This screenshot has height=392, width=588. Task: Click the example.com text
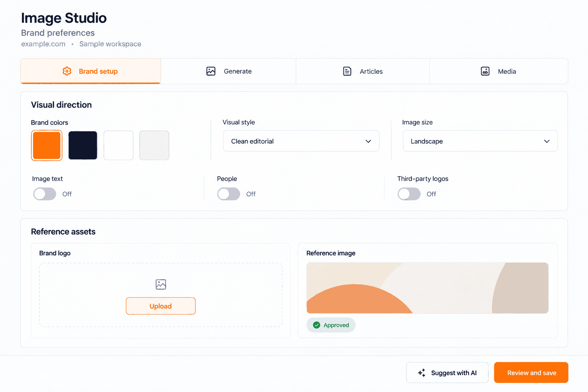43,44
